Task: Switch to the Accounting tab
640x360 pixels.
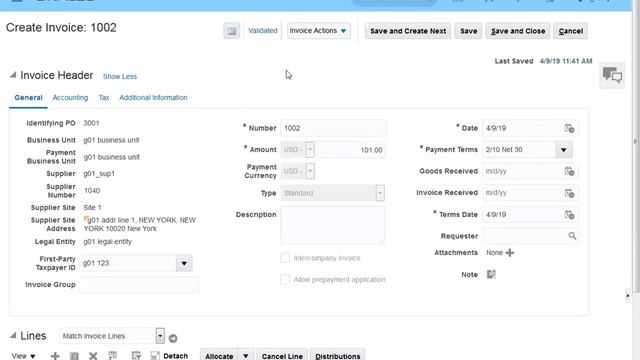Action: click(x=70, y=98)
